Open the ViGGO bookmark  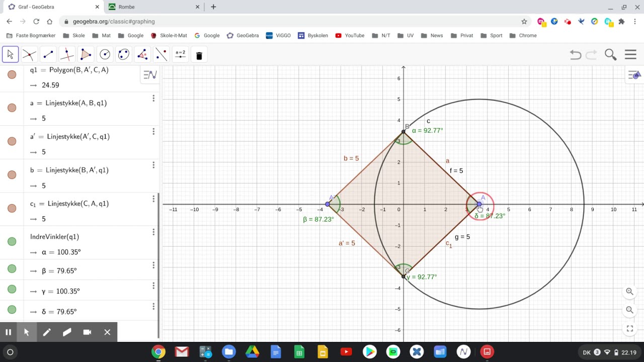(279, 36)
